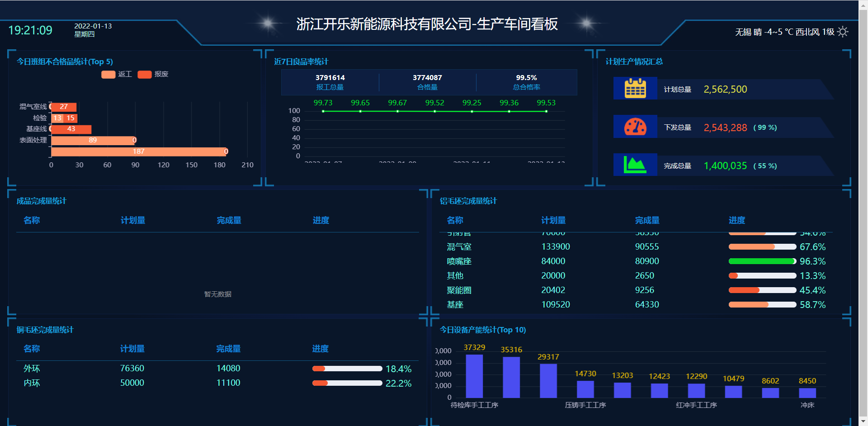Image resolution: width=868 pixels, height=426 pixels.
Task: Click the 13 返工 bar for 检验
Action: pyautogui.click(x=57, y=118)
